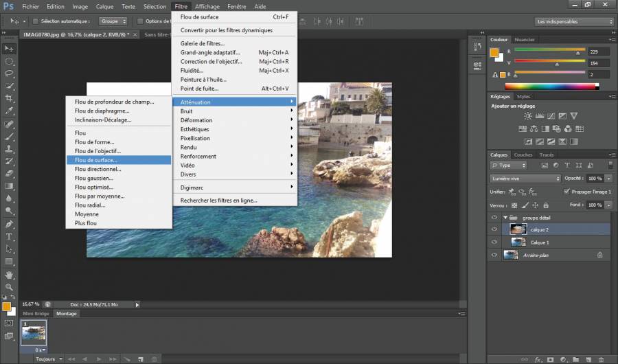Choose Flou gaussien from the submenu
618x364 pixels.
click(93, 178)
